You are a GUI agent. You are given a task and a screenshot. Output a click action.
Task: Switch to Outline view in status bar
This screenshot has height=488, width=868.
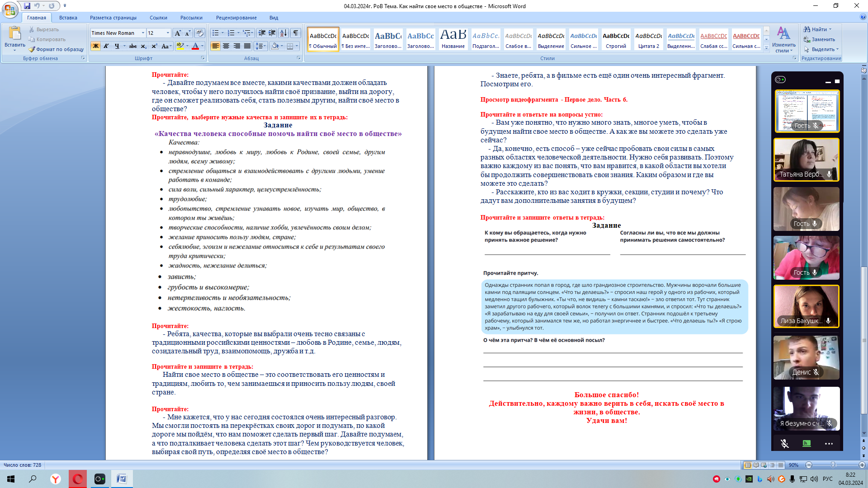click(772, 465)
